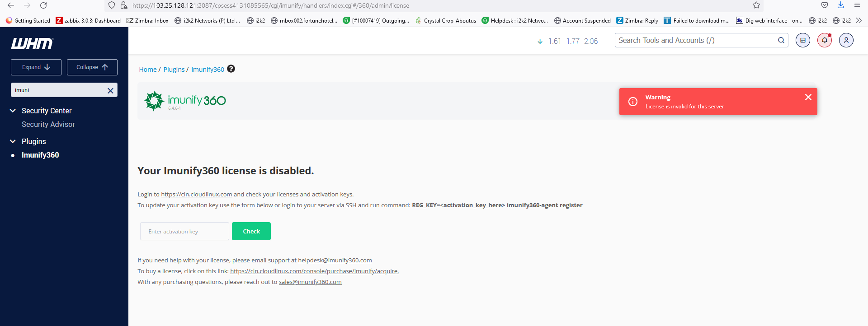
Task: Open the cloudlinux purchase imunify acquire link
Action: (315, 271)
